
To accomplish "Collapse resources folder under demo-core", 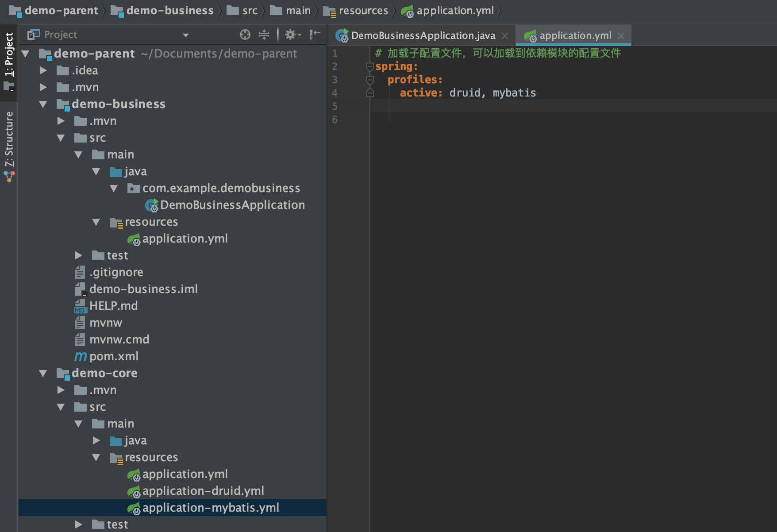I will point(96,457).
